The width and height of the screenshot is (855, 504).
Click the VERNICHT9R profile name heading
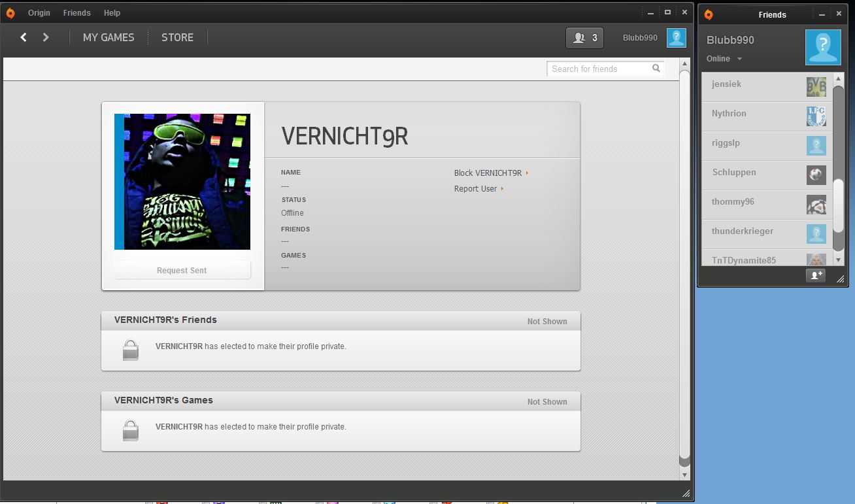[344, 136]
